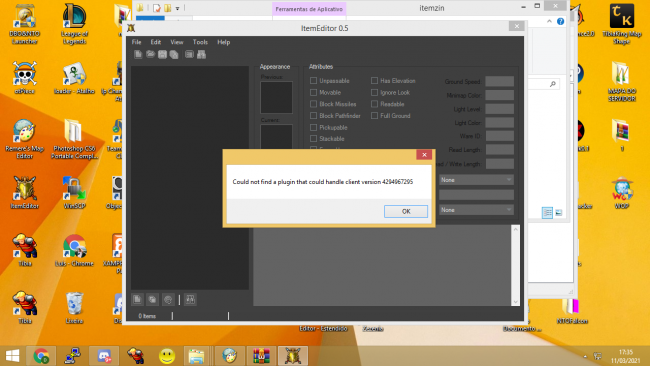Click the Save As toolbar icon

click(x=174, y=54)
